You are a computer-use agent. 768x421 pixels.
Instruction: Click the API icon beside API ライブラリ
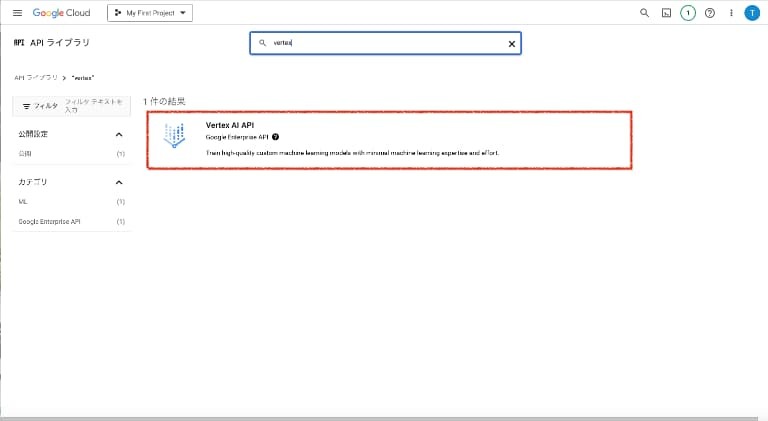19,43
